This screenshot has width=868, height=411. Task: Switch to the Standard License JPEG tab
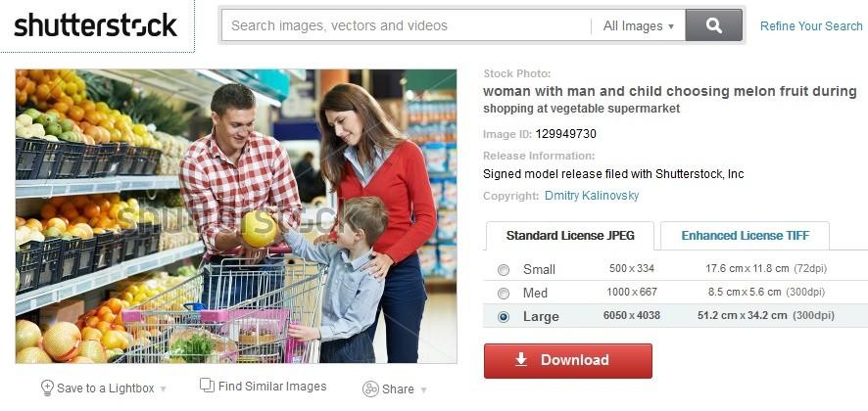[570, 236]
